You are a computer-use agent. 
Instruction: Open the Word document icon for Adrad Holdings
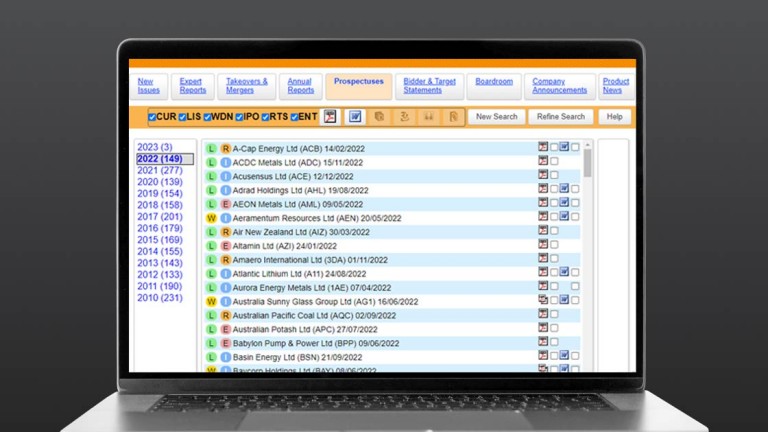click(564, 189)
